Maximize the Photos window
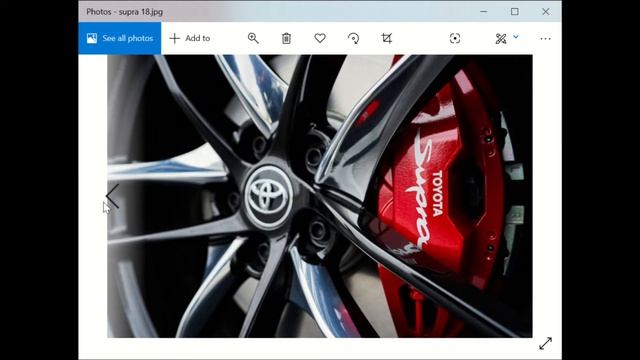The width and height of the screenshot is (640, 360). (515, 11)
